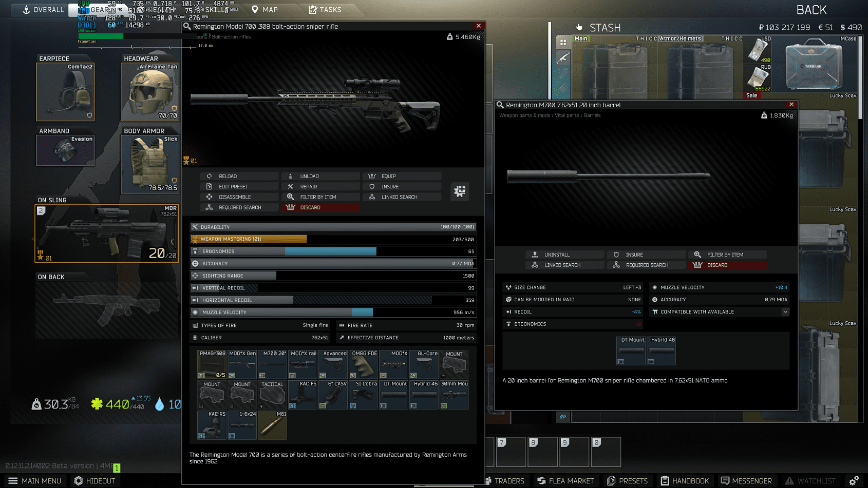Select the KAC RS sight slot
Screen dimensions: 868x488
point(212,425)
